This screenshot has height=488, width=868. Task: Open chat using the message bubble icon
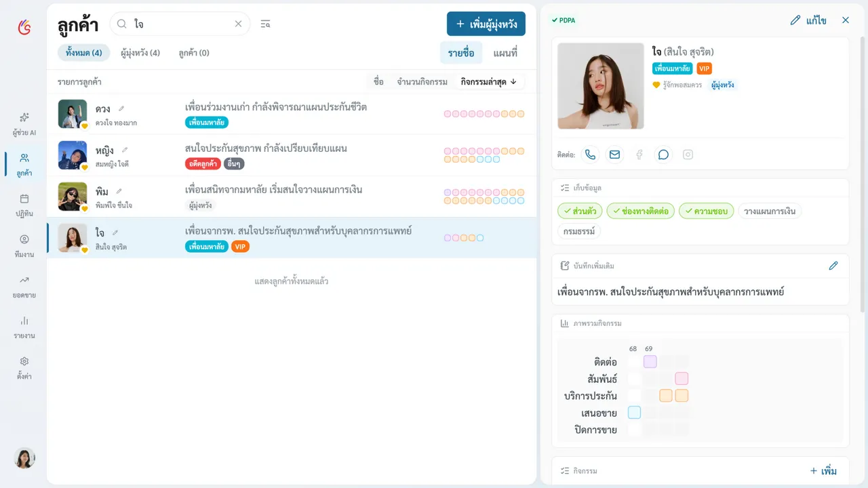click(x=664, y=155)
